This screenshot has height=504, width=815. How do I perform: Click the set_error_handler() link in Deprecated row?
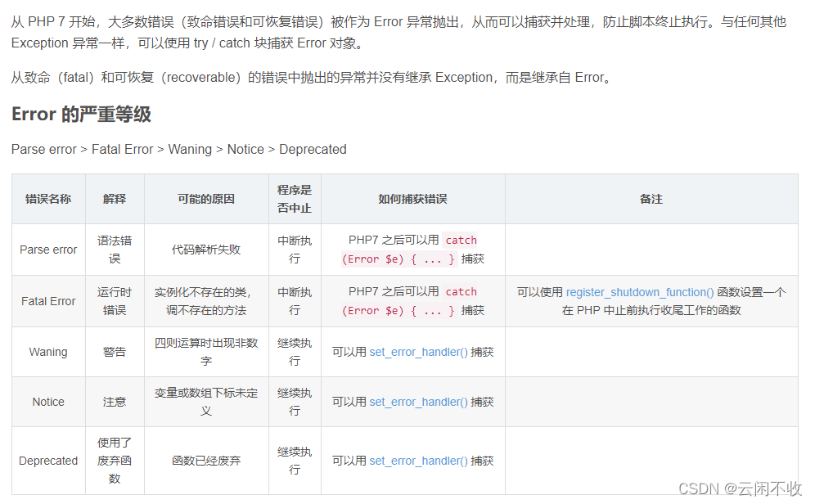pos(419,461)
